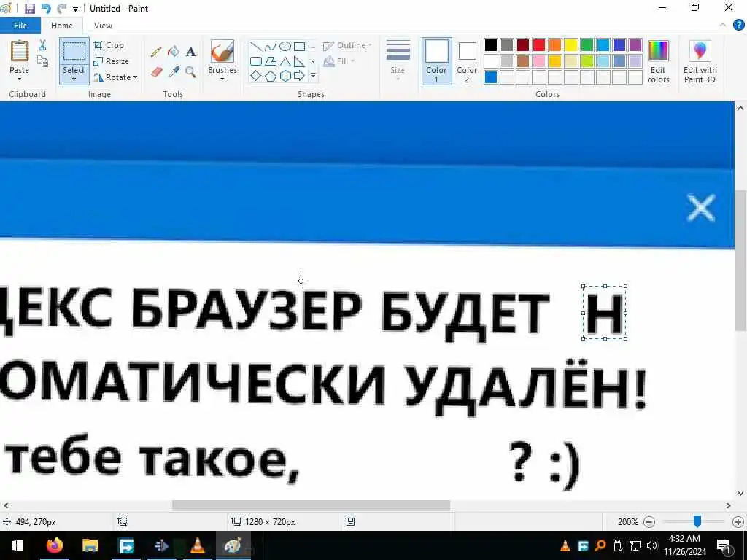Select the Magnifier tool
The image size is (747, 560).
[190, 72]
